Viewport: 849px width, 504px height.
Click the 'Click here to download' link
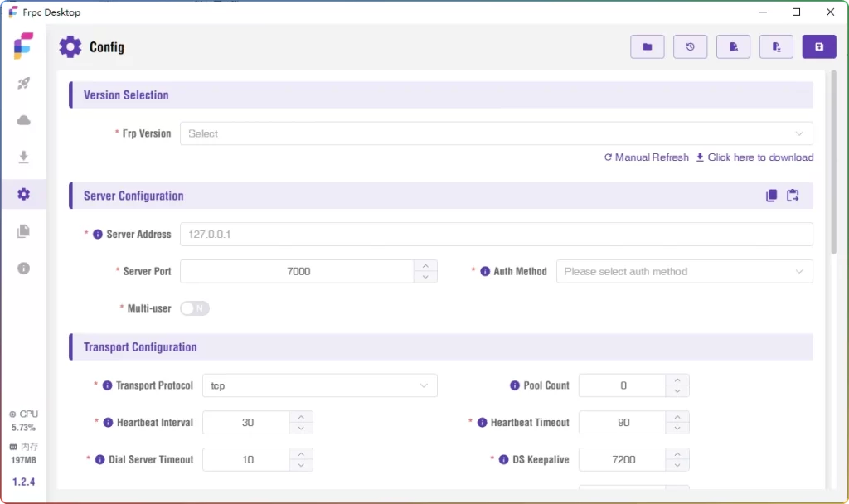754,157
